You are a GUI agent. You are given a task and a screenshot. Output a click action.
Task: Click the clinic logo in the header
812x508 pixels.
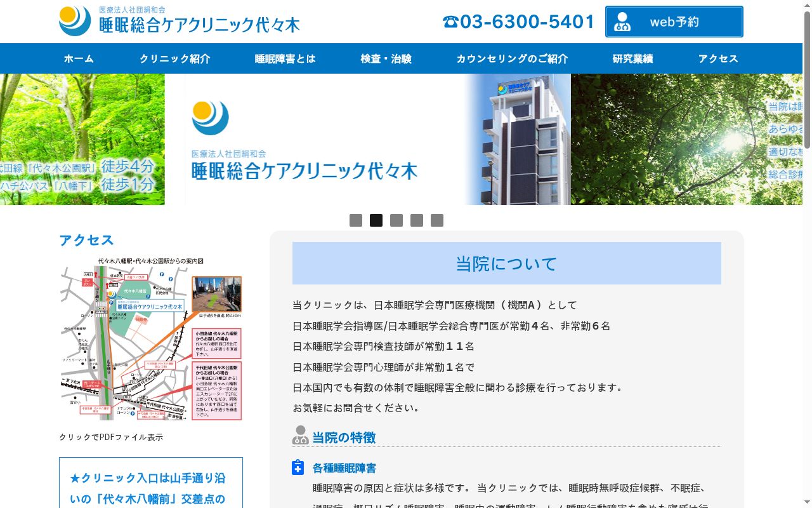tap(75, 21)
